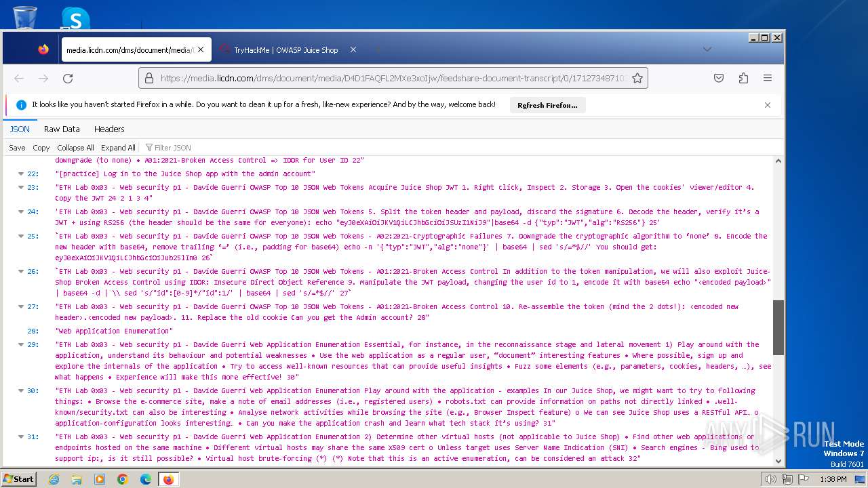Viewport: 868px width, 488px height.
Task: Open the Pocket save icon
Action: (x=719, y=79)
